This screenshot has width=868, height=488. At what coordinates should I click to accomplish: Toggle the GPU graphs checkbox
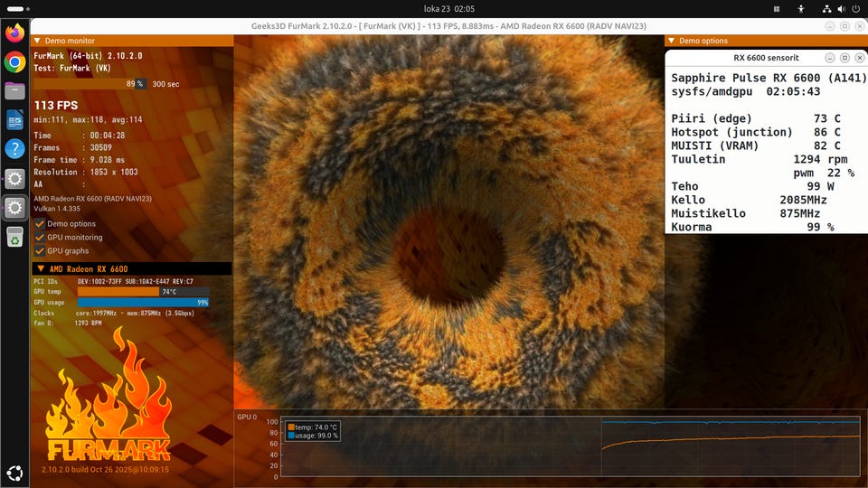39,250
